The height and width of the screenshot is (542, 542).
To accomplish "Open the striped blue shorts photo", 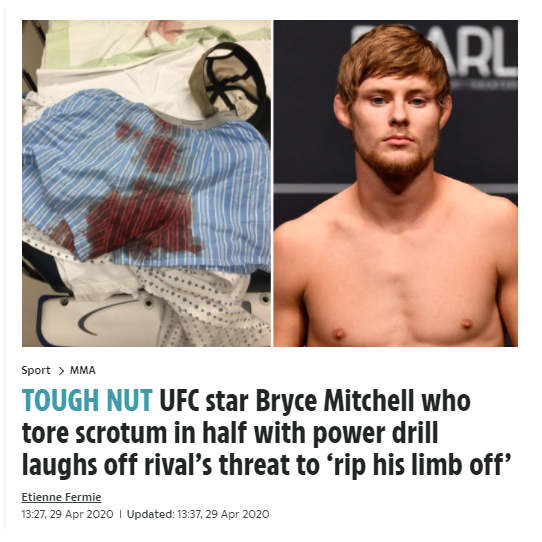I will 147,183.
